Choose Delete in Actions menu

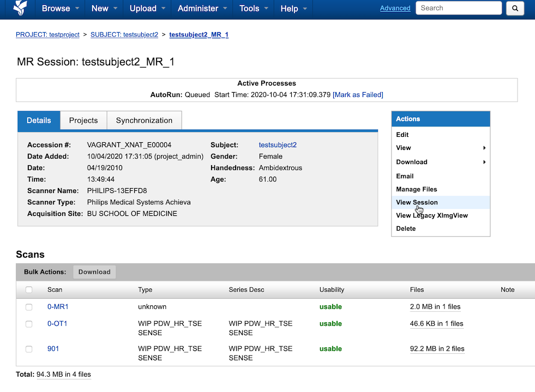coord(406,228)
